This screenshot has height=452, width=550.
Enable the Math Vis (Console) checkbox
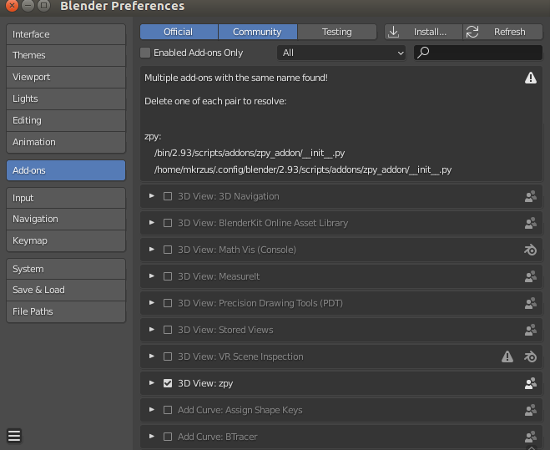click(x=168, y=250)
